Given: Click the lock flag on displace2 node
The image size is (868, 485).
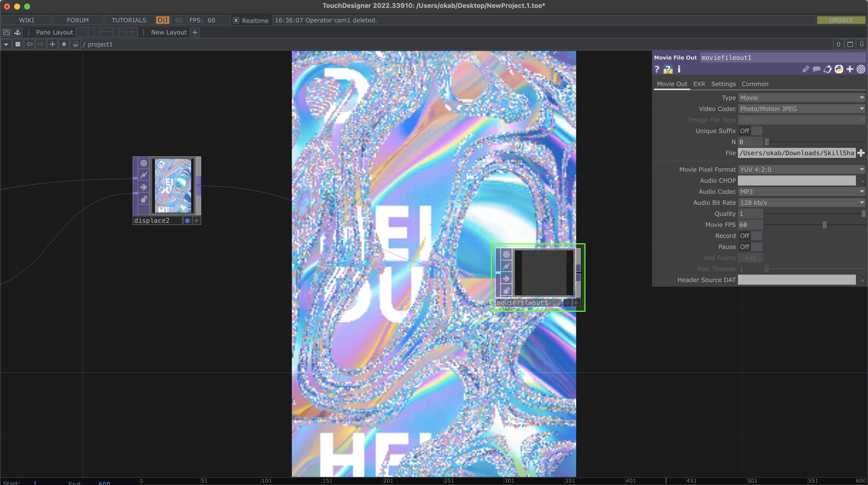Looking at the screenshot, I should pos(144,199).
